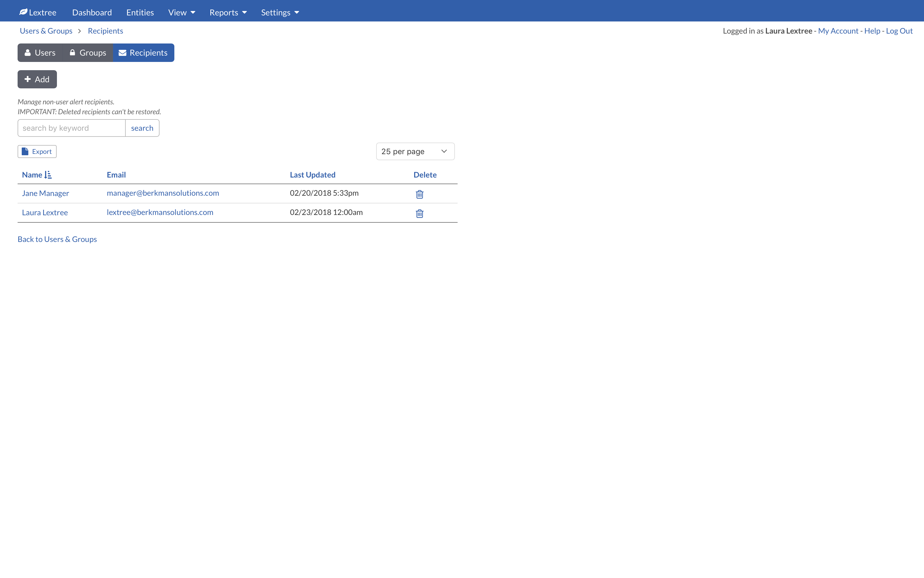Click the breadcrumb chevron after Users & Groups
The image size is (924, 578).
79,31
